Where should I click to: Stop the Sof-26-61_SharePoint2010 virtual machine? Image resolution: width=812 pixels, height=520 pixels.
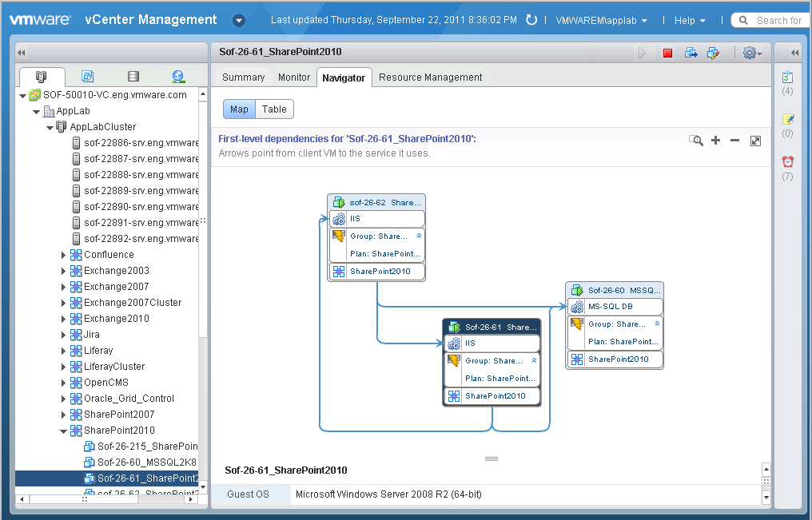pyautogui.click(x=667, y=53)
